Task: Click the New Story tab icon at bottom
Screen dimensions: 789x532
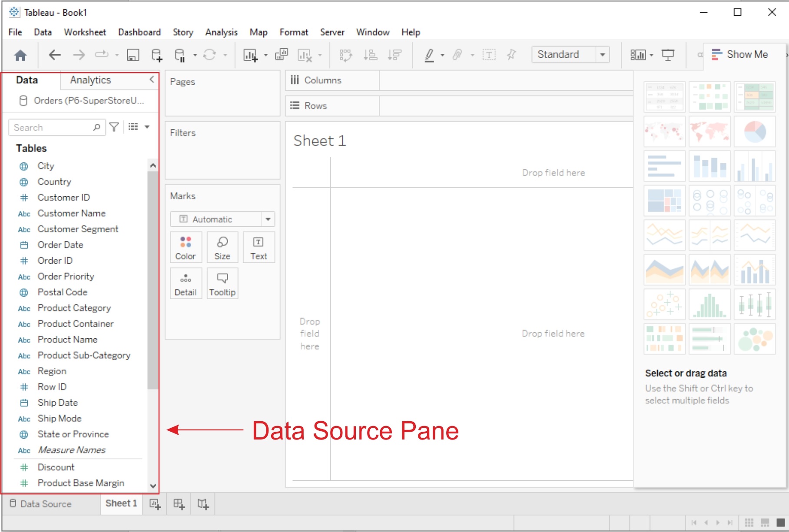Action: 203,504
